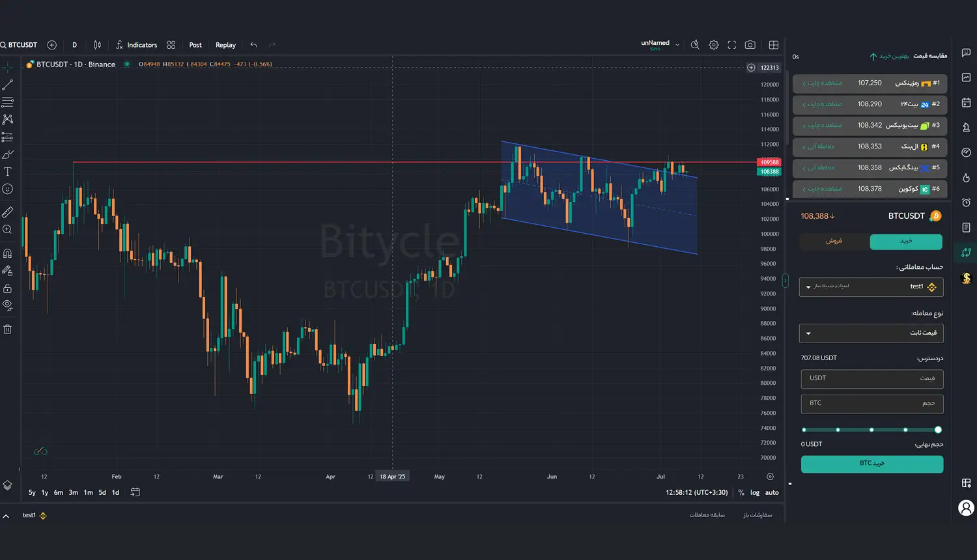Toggle auto price scale
The height and width of the screenshot is (560, 977).
(772, 492)
